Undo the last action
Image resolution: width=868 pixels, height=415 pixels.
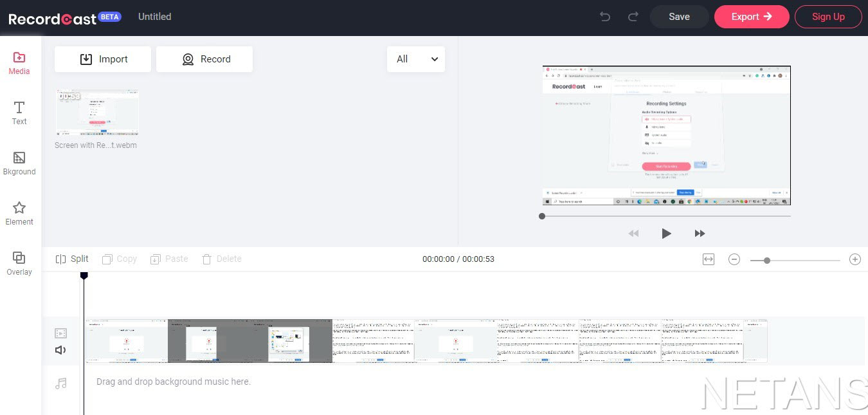tap(605, 17)
